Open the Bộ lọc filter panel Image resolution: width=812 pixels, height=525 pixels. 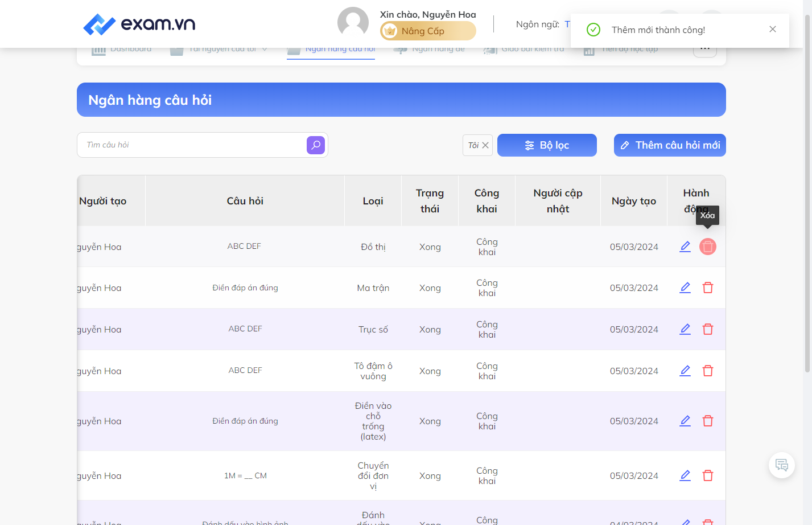pos(547,145)
